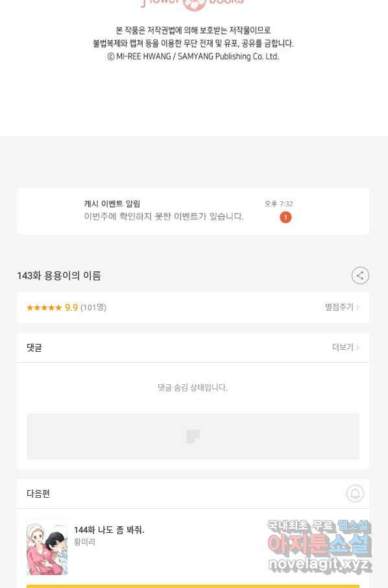Screen dimensions: 388x588
Task: Click the 다음편 section header
Action: point(38,493)
